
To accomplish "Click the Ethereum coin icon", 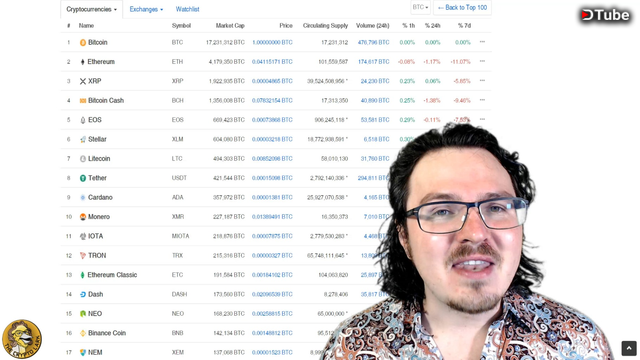I will [83, 62].
